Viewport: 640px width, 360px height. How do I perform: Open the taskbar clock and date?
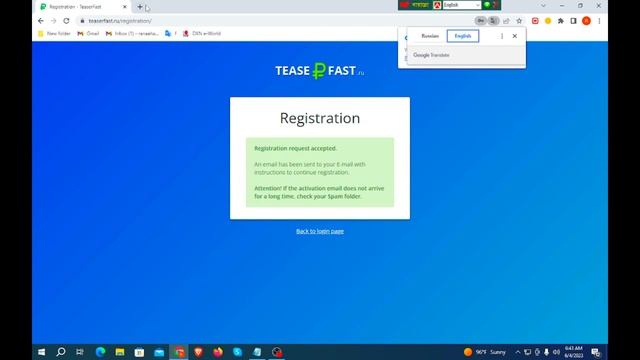coord(573,352)
